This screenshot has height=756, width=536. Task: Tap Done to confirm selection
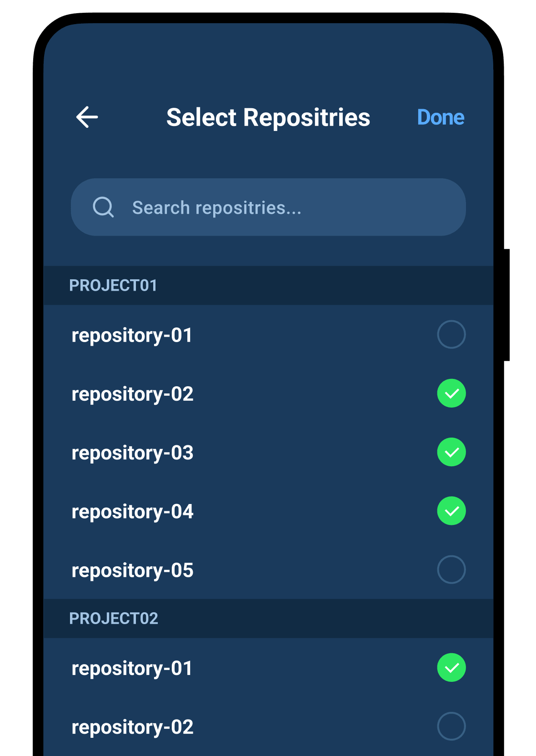pos(441,117)
